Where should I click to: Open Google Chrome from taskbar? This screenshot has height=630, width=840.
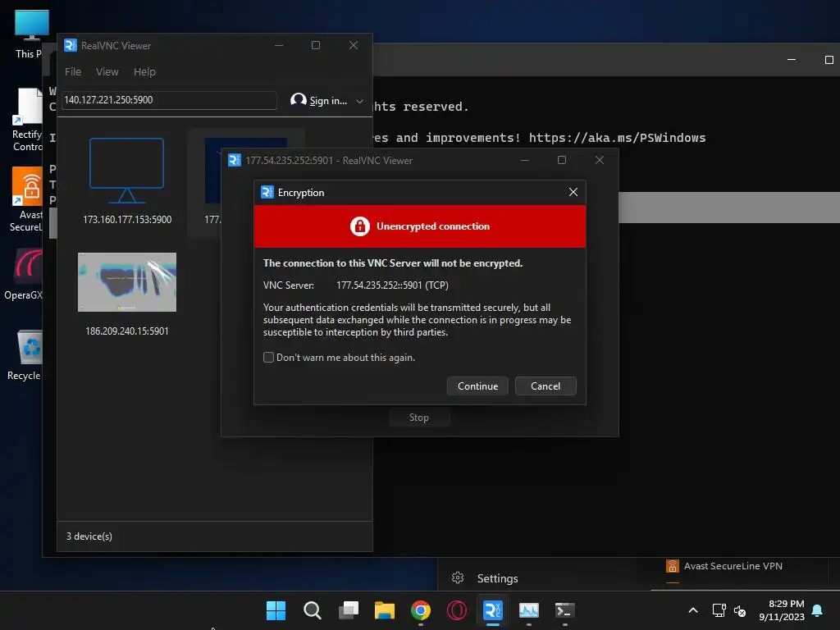(x=421, y=610)
